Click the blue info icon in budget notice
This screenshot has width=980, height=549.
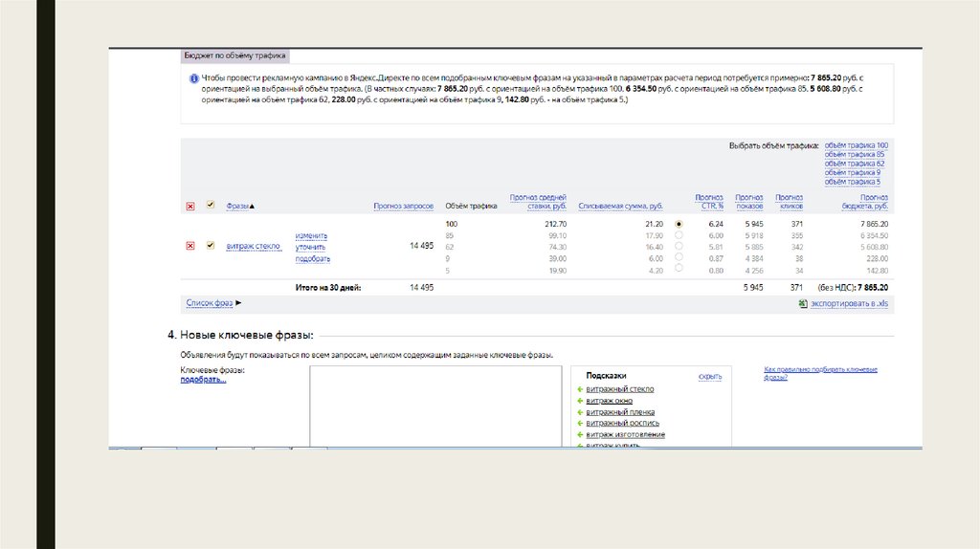(192, 77)
